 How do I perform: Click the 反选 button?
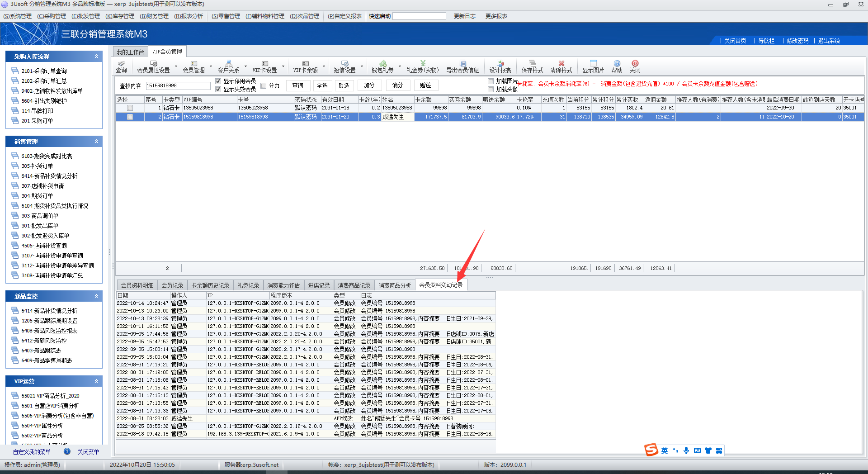(344, 85)
